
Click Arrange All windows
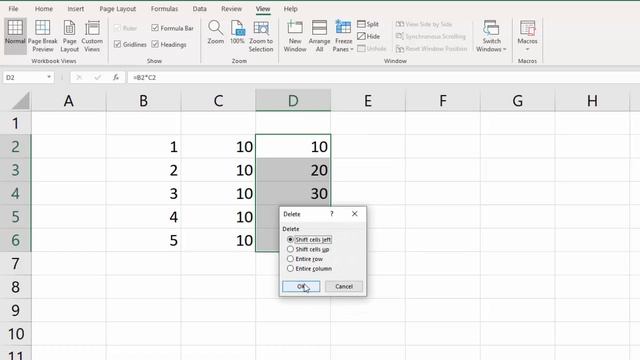319,36
